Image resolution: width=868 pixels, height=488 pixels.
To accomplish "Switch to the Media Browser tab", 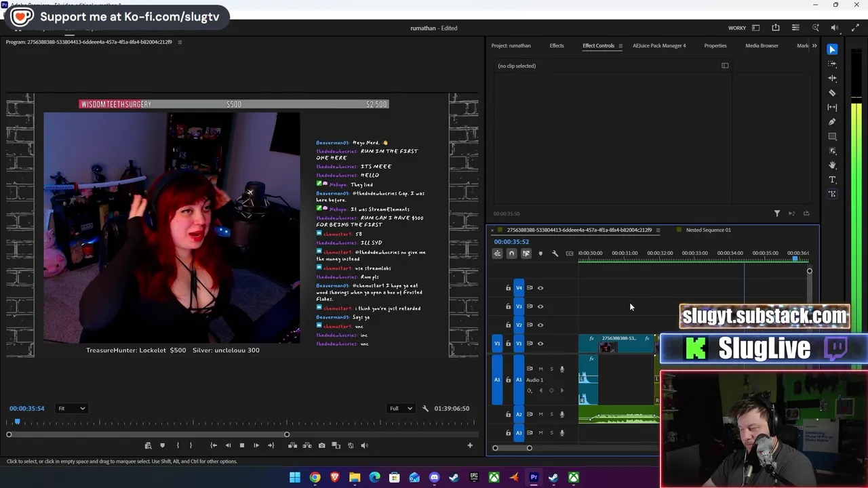I will coord(762,46).
